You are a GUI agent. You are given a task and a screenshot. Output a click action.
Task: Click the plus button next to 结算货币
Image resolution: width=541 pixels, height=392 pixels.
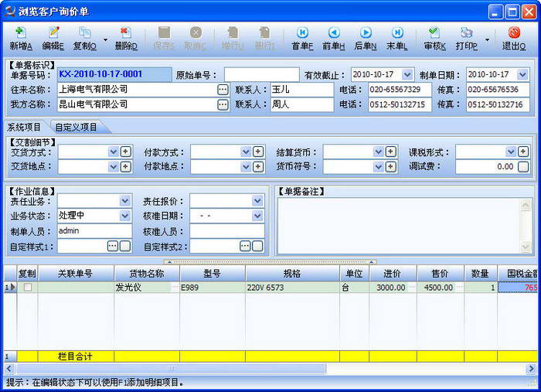pos(390,152)
